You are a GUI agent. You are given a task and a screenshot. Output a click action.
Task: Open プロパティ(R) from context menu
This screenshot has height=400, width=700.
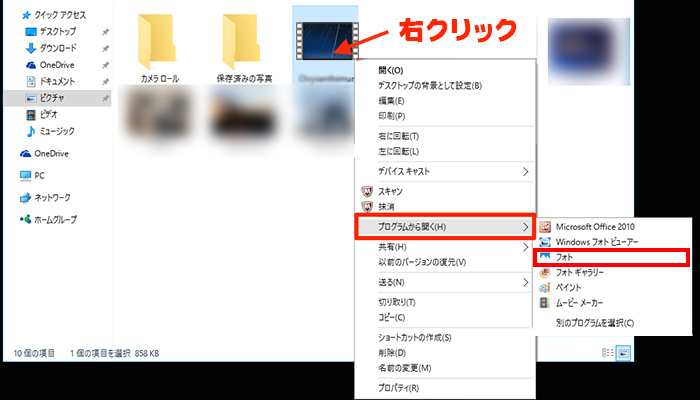point(399,388)
